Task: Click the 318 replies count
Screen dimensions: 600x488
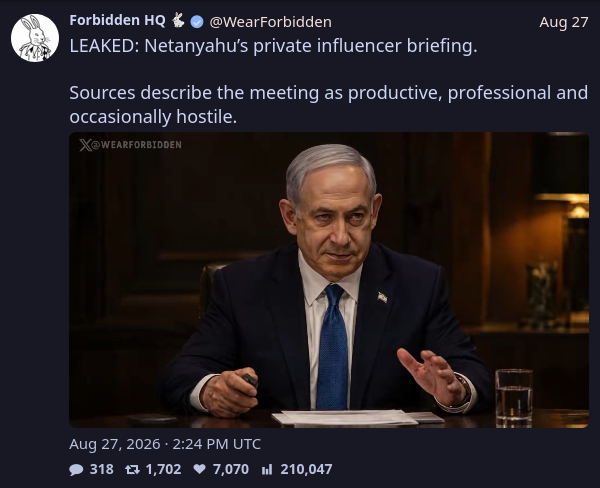Action: 101,469
